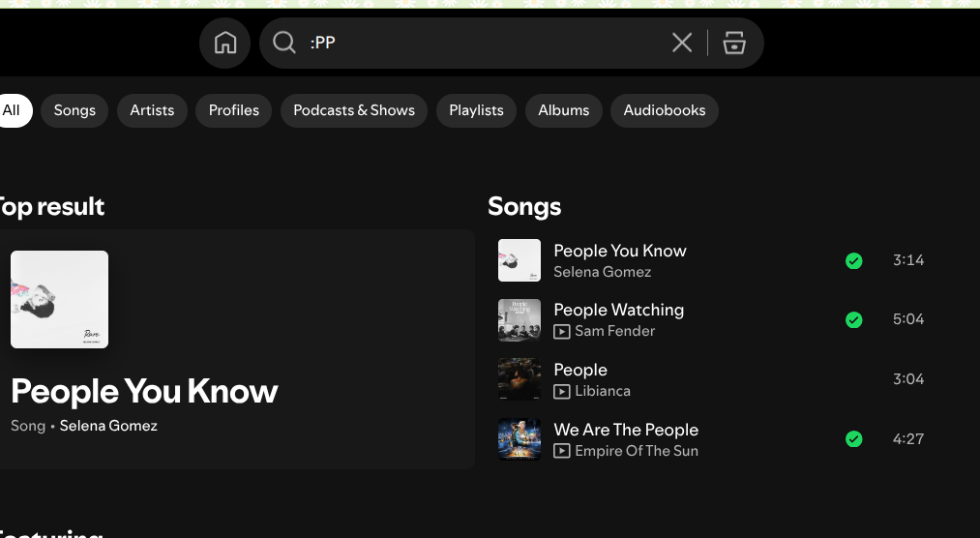Filter results by Artists
The image size is (980, 538).
click(x=152, y=110)
